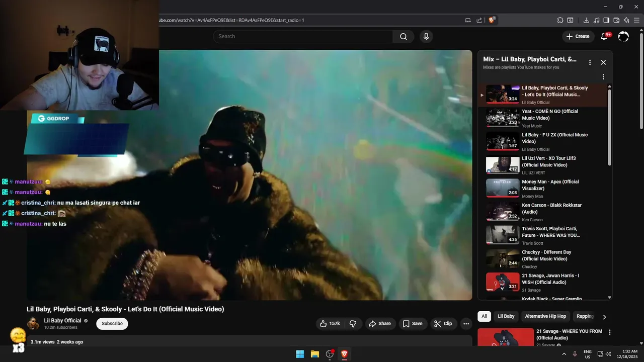Click the Share button under video
The width and height of the screenshot is (644, 362).
click(380, 324)
